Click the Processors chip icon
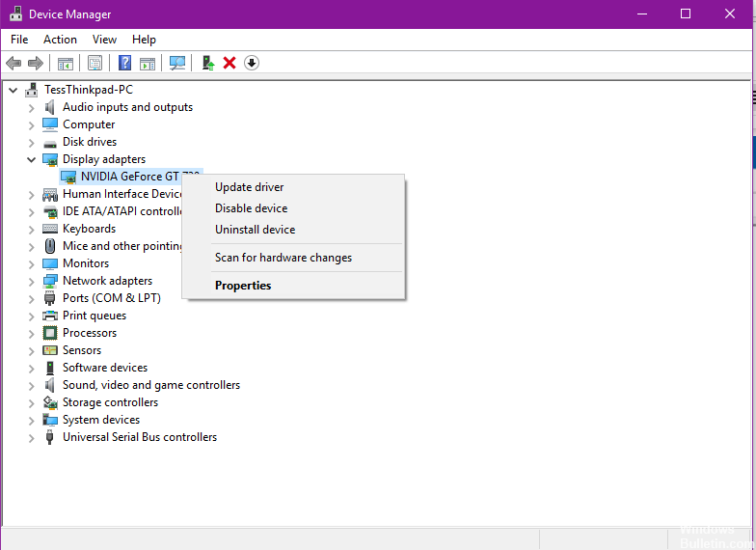Viewport: 756px width, 550px height. pos(50,333)
